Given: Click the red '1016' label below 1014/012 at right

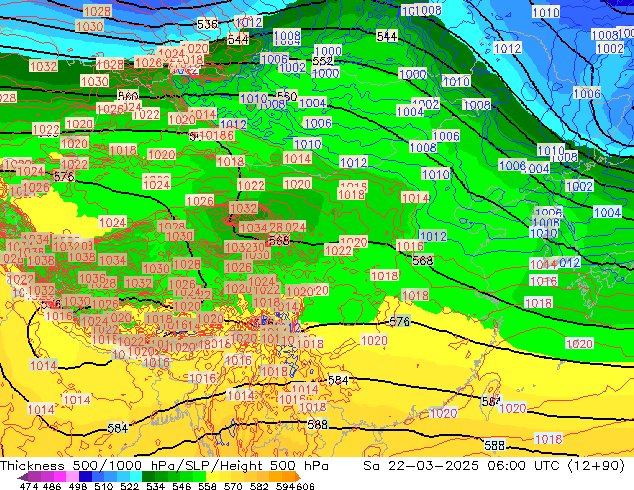Looking at the screenshot, I should coord(543,281).
